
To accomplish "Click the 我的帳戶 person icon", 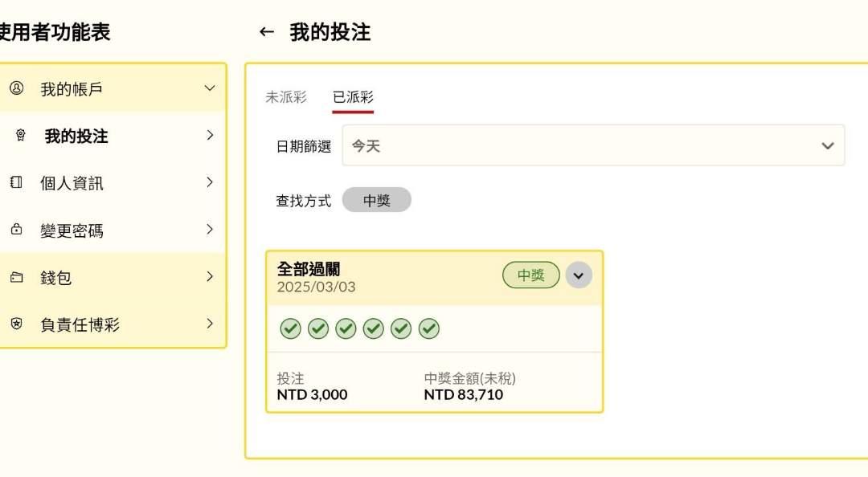I will [16, 88].
